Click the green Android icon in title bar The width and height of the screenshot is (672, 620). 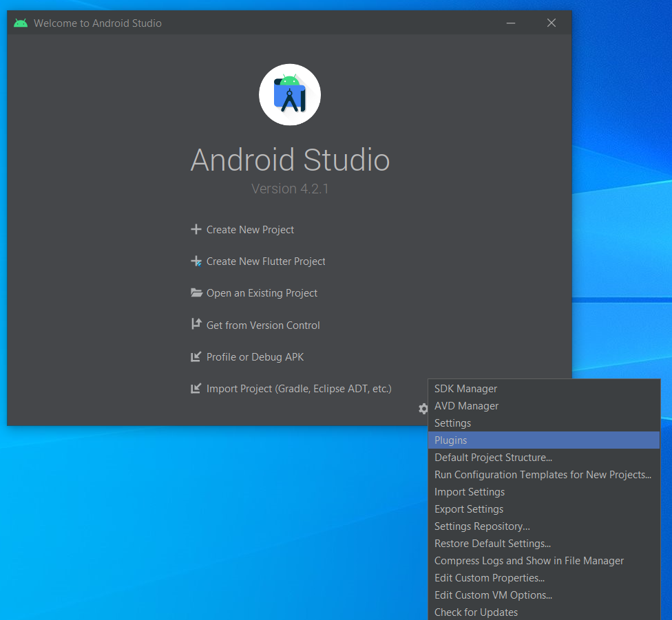pyautogui.click(x=21, y=23)
